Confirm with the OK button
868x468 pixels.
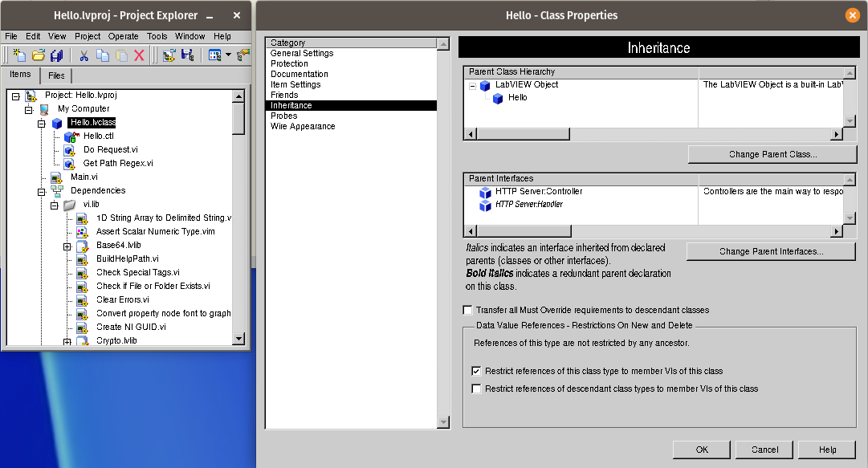point(701,450)
